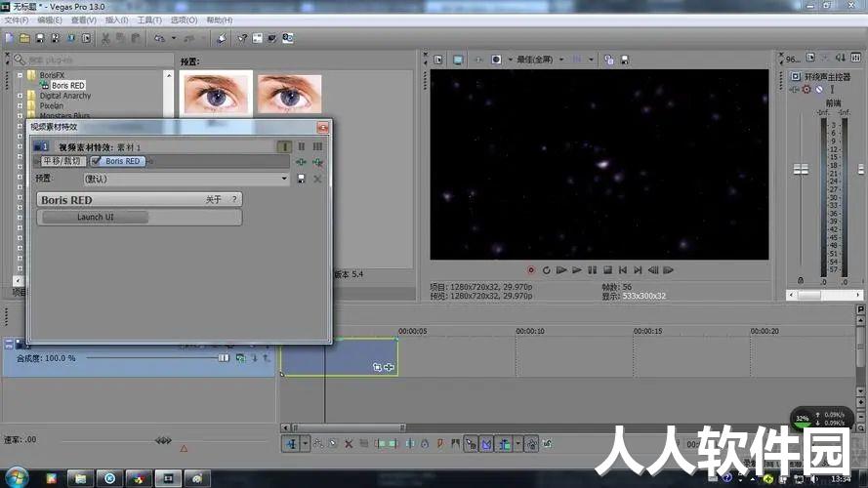Click Copy snapshot to clipboard icon
868x488 pixels.
(609, 60)
